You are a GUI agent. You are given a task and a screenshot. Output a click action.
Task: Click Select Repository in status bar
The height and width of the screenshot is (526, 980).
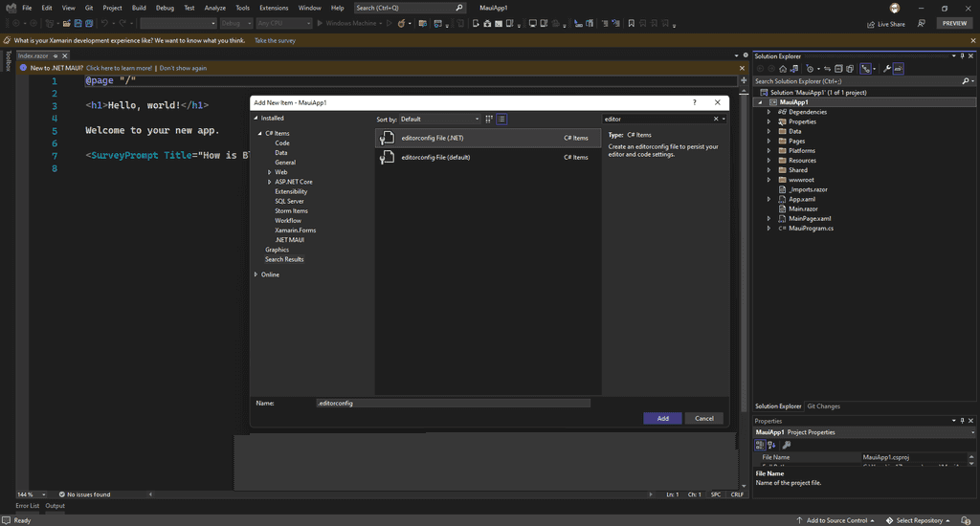pos(918,520)
